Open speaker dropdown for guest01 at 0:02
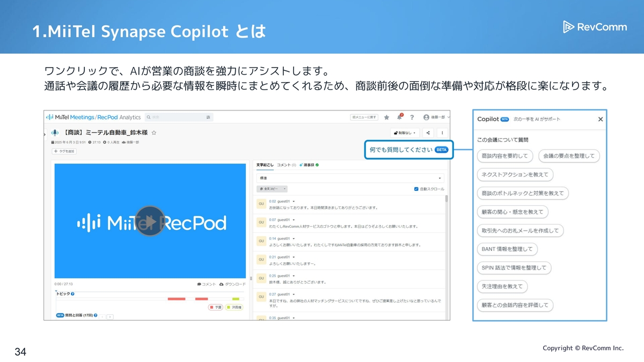 coord(294,201)
